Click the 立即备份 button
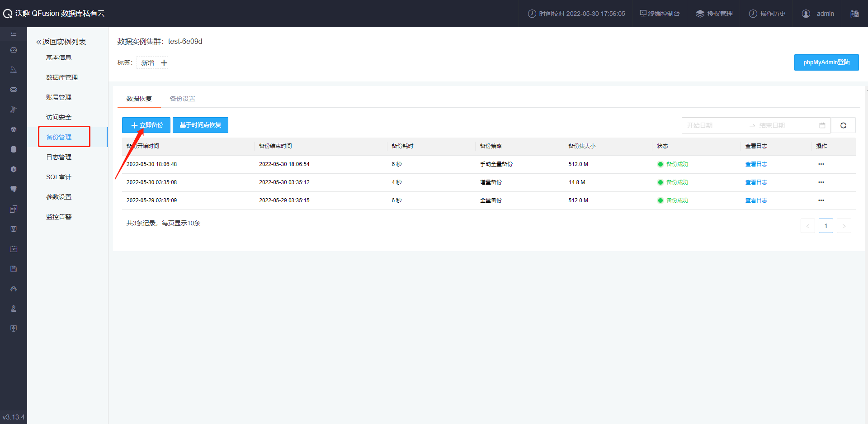Viewport: 868px width, 424px height. (146, 125)
